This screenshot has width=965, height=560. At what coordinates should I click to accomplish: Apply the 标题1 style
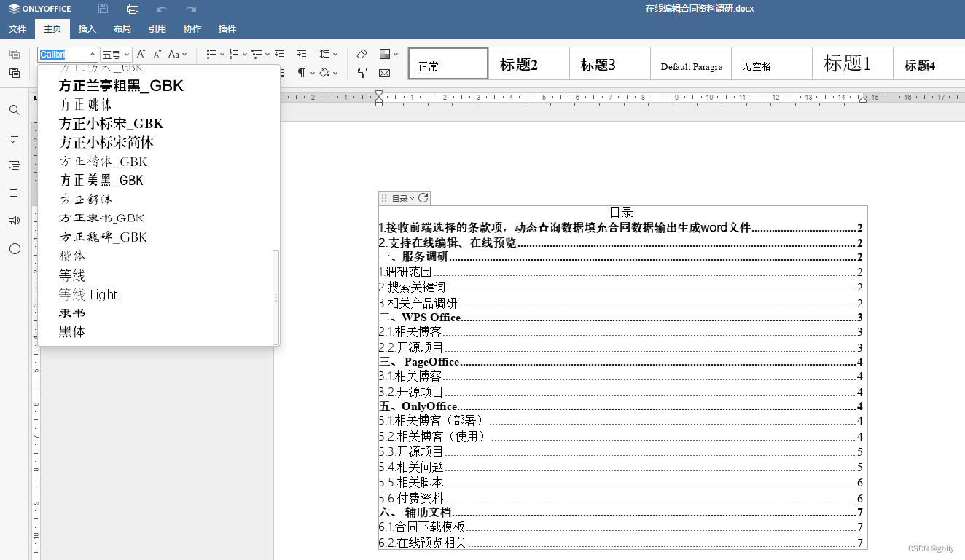[x=853, y=63]
